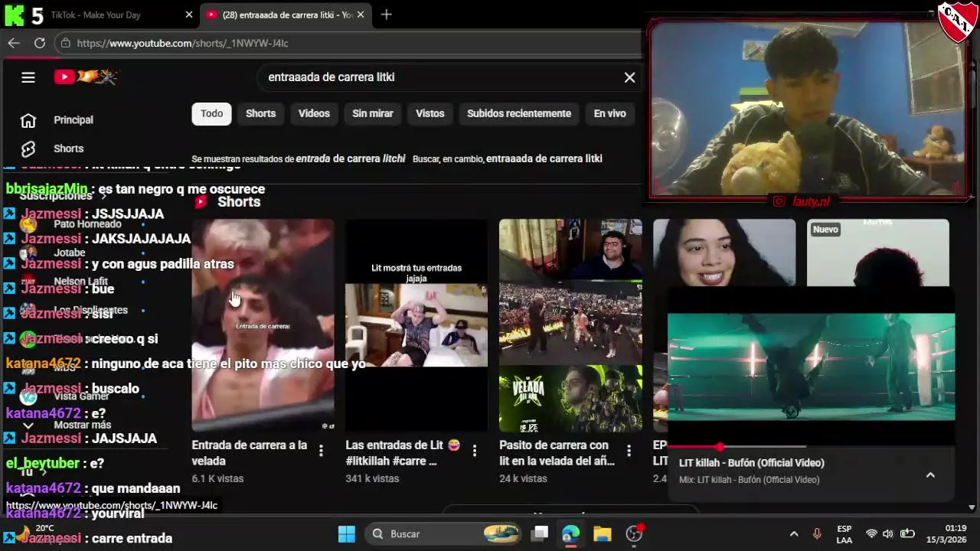The image size is (980, 551).
Task: Open the short thumbnail showing a smiling woman
Action: tap(724, 253)
